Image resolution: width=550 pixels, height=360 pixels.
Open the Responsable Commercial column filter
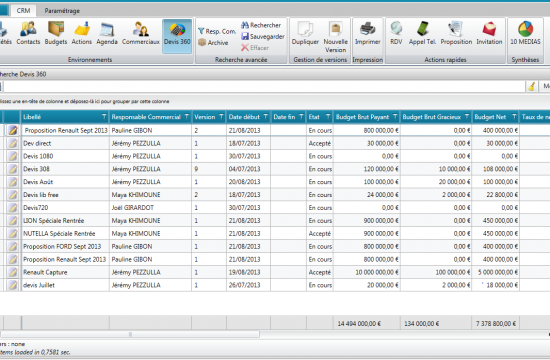(x=187, y=117)
